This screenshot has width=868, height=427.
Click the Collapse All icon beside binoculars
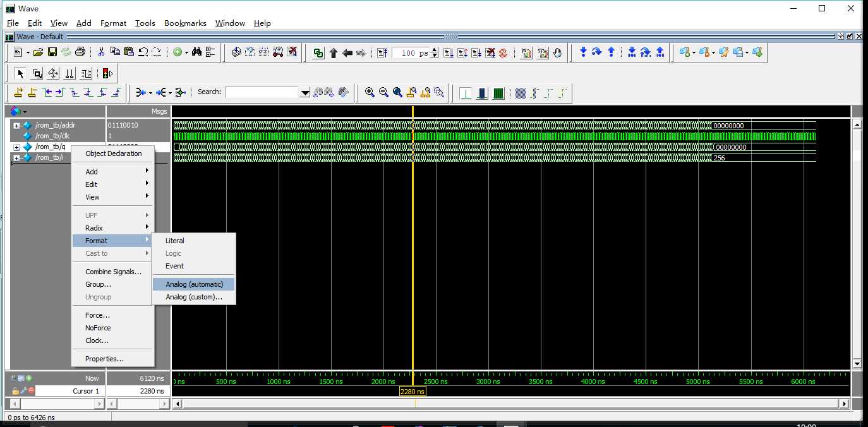click(210, 52)
